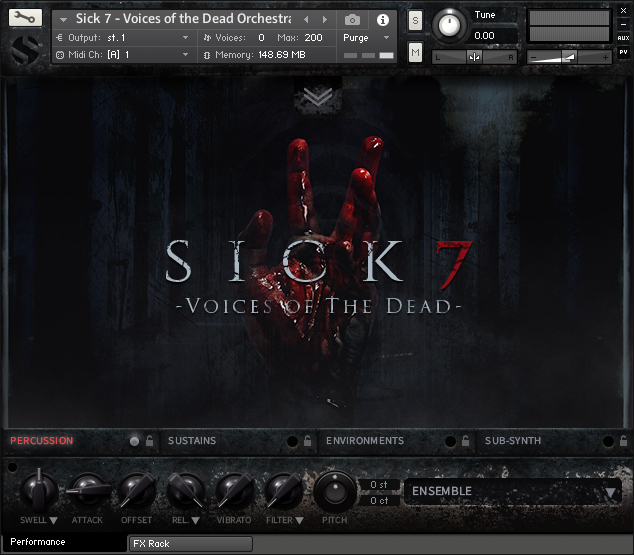
Task: Expand the instrument name dropdown arrow
Action: tap(63, 19)
